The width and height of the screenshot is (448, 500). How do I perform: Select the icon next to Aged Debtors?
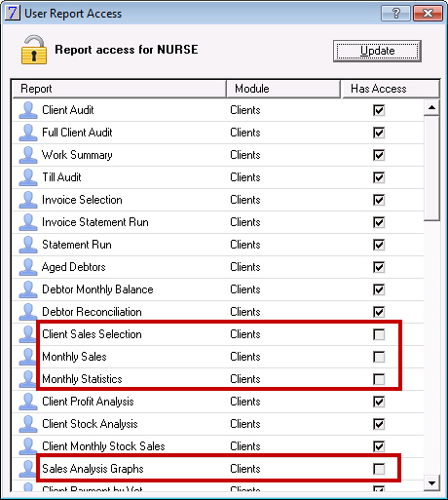[x=28, y=267]
